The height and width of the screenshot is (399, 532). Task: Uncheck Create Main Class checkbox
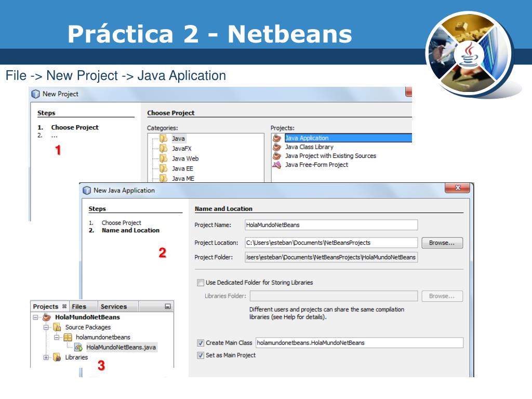coord(201,343)
